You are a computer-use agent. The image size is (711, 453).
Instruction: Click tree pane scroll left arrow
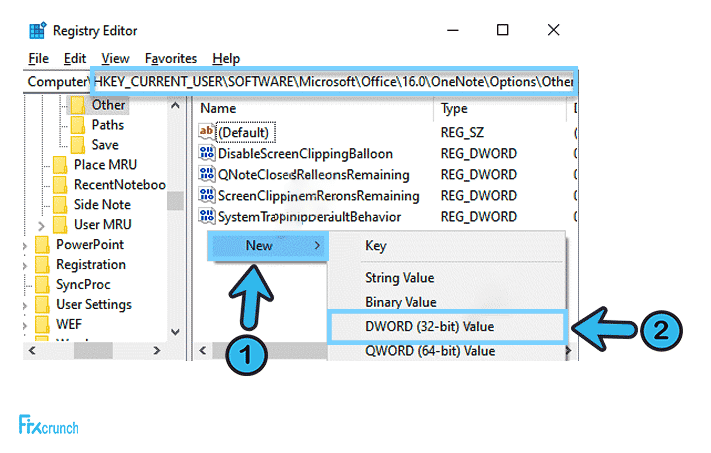tap(32, 351)
